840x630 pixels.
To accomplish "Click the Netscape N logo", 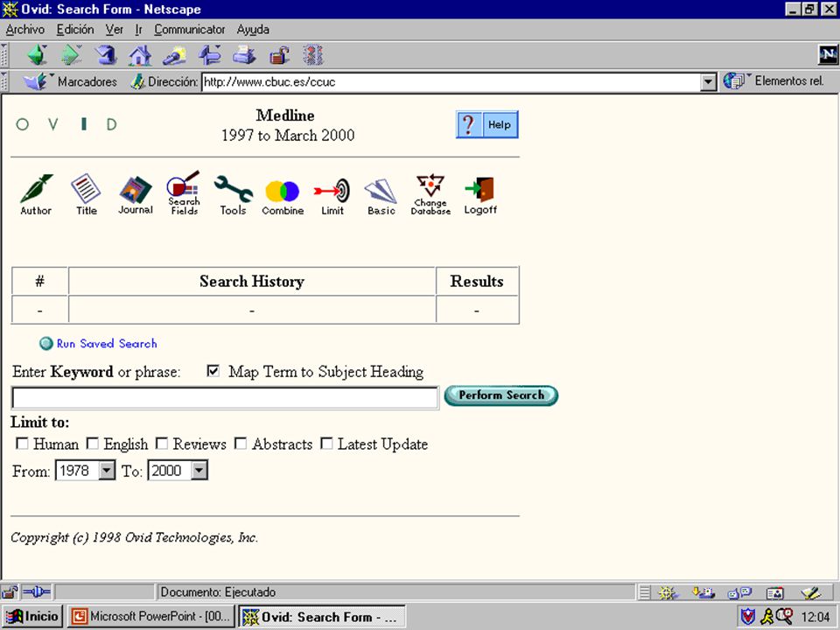I will [828, 54].
